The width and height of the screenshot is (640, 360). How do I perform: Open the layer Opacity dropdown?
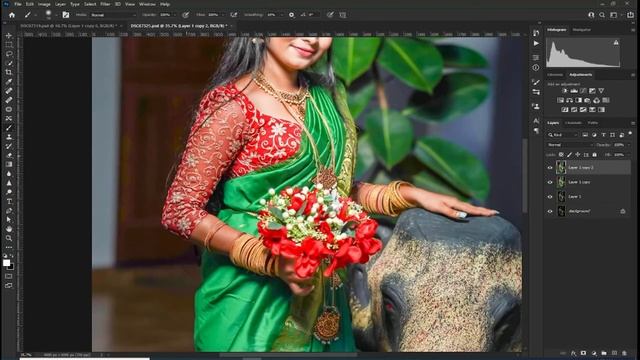click(629, 145)
